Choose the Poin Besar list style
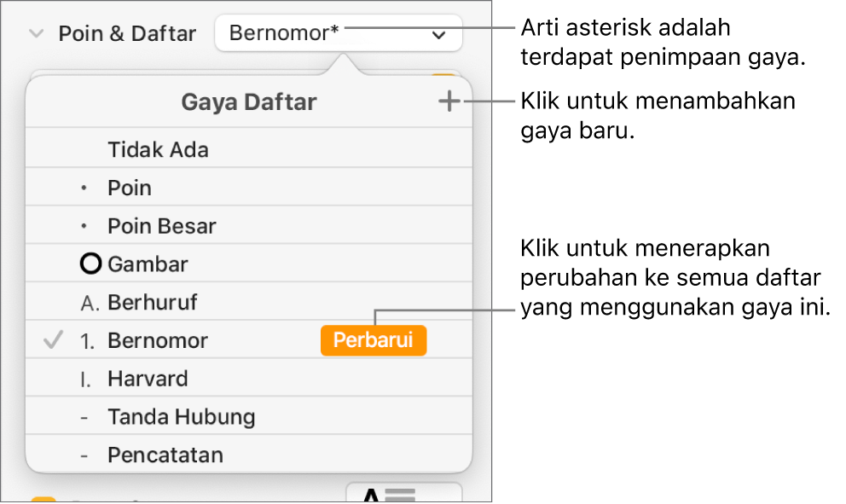This screenshot has height=504, width=846. coord(249,225)
